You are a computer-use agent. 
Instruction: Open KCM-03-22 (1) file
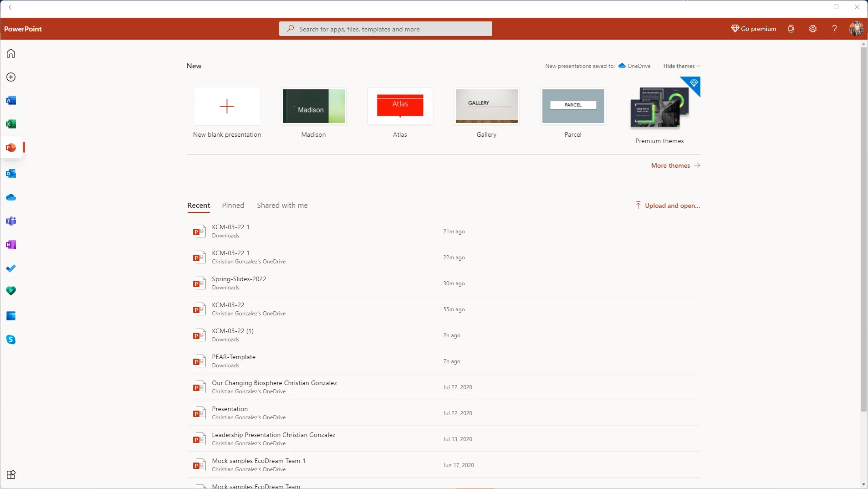(443, 335)
